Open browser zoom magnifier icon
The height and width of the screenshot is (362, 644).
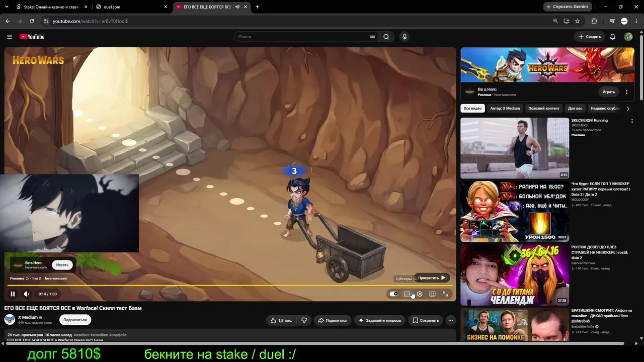point(555,21)
